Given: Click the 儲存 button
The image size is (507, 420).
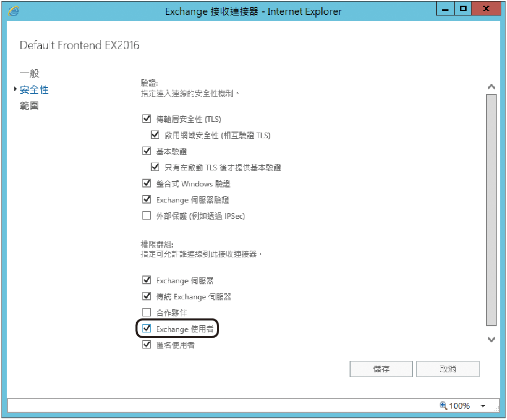Looking at the screenshot, I should 381,369.
